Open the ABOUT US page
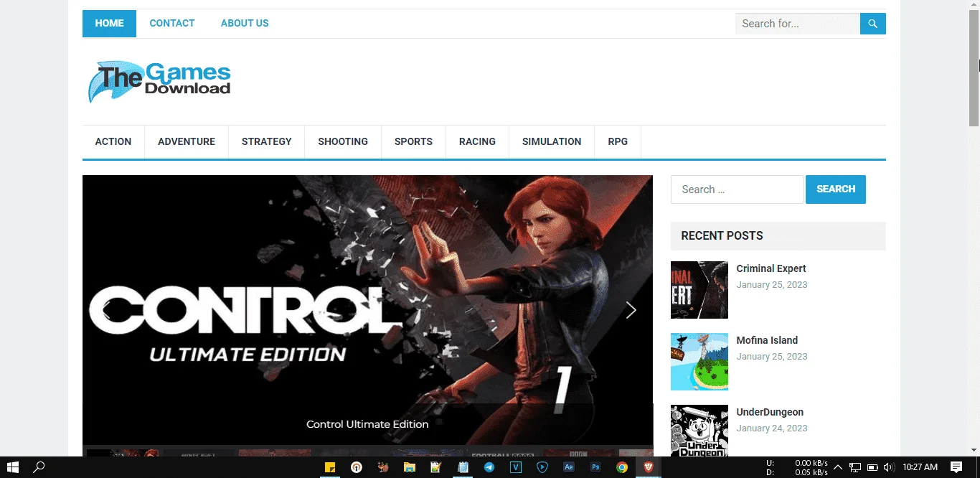Viewport: 980px width, 478px height. pos(245,24)
